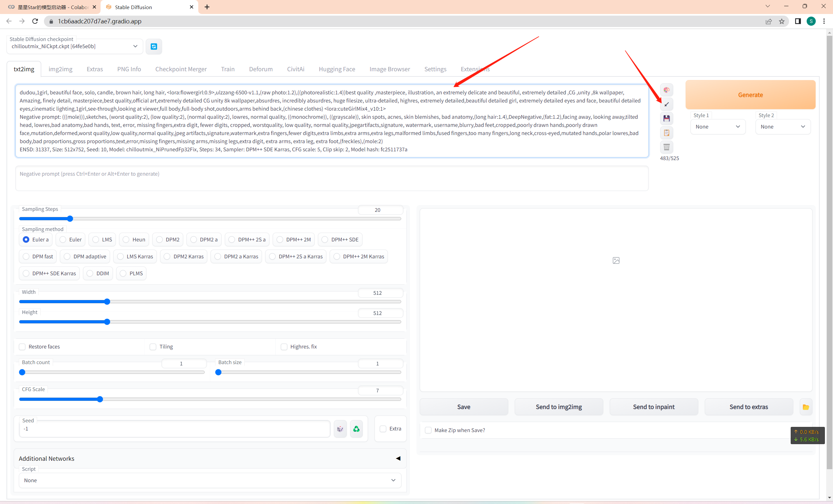Tick the Highres. fix checkbox
This screenshot has width=833, height=504.
[x=284, y=347]
